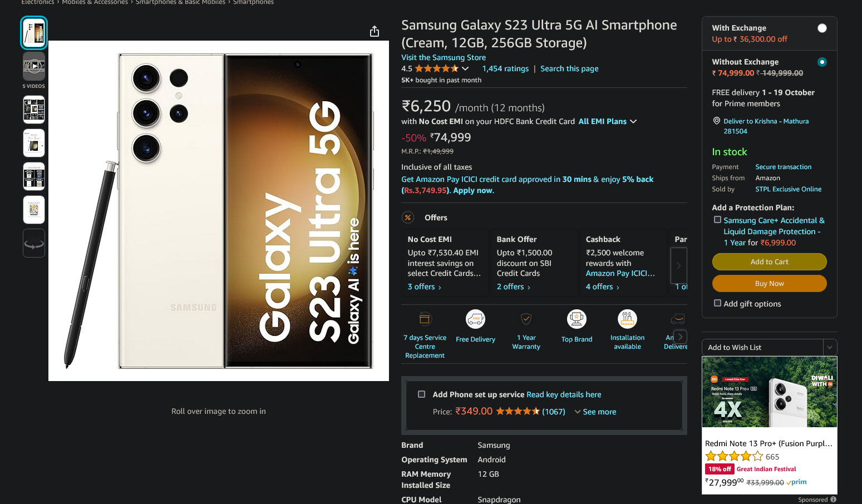
Task: Open the 360-degree view icon
Action: point(34,244)
